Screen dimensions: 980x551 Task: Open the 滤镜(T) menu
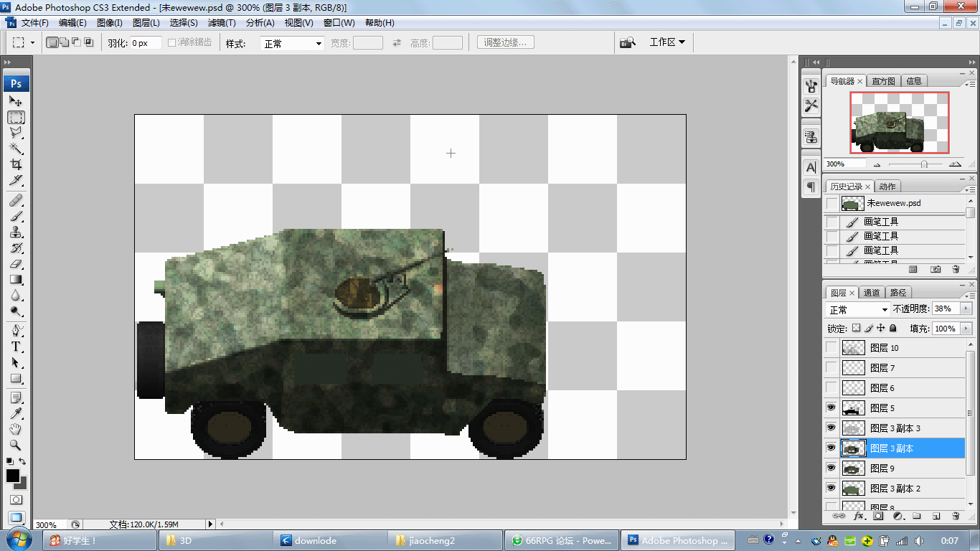(x=222, y=23)
